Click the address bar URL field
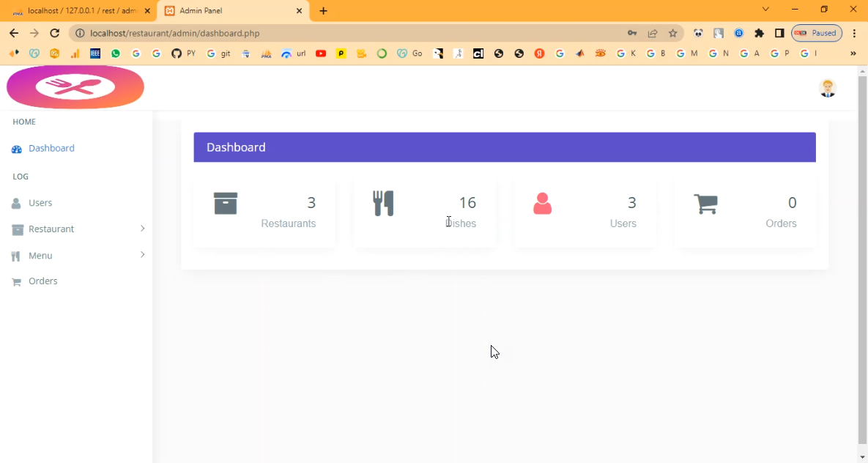Screen dimensions: 868x463 tap(352, 33)
